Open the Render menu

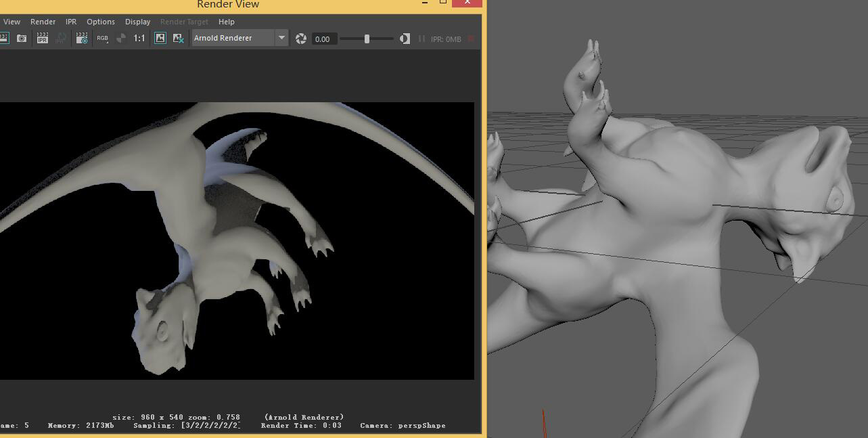[43, 22]
